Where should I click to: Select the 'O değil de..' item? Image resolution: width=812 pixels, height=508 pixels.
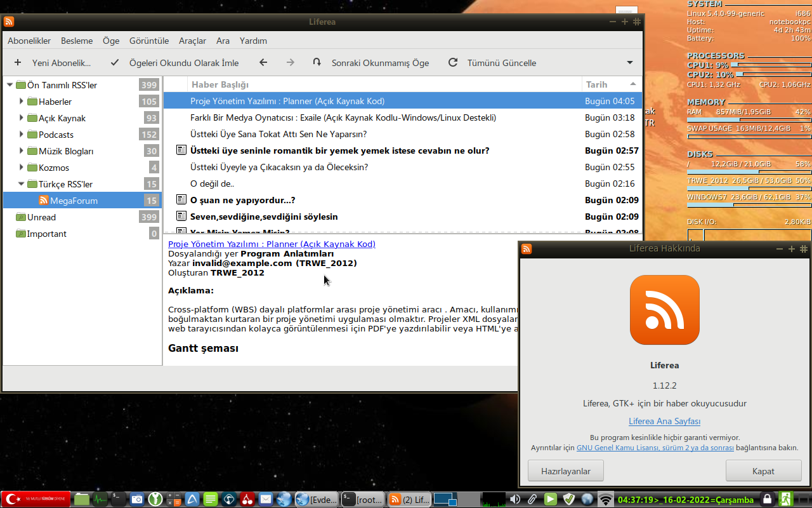point(403,184)
